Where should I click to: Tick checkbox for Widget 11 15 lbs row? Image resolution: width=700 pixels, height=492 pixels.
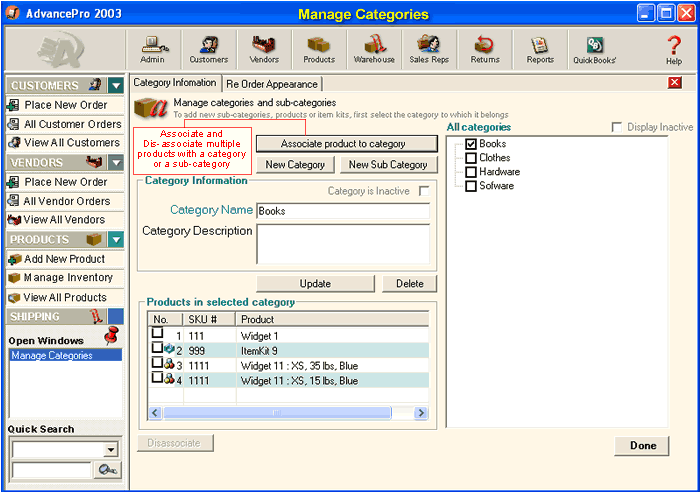[x=157, y=378]
